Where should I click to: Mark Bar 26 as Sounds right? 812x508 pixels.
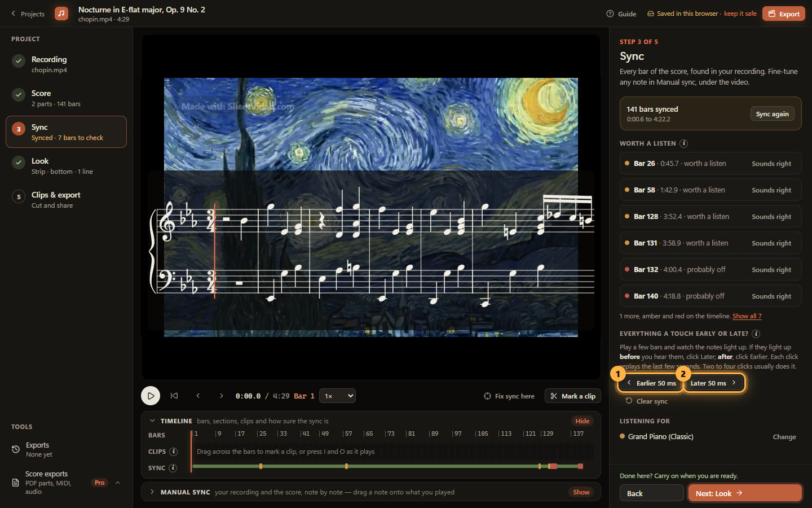771,164
